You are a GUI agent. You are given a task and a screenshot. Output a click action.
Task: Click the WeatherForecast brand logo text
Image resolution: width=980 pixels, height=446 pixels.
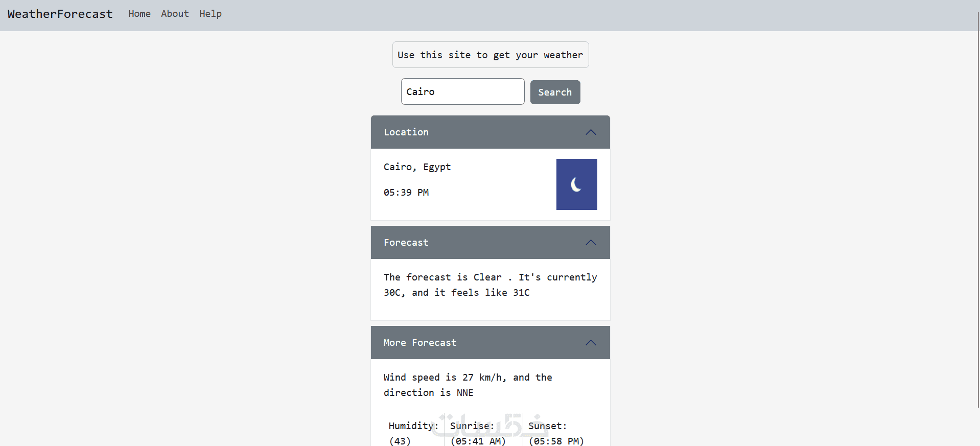[60, 14]
